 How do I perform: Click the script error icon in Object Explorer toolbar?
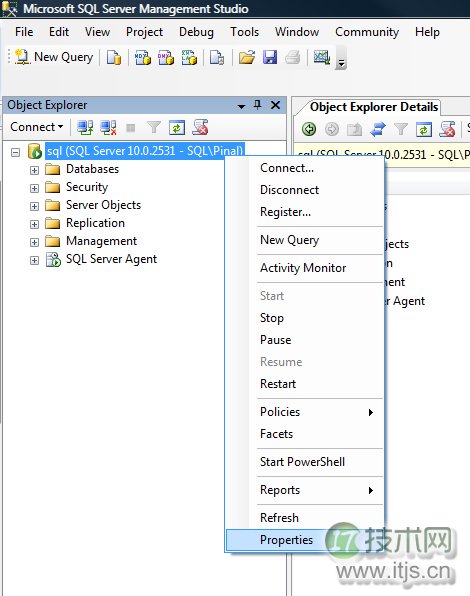coord(200,128)
